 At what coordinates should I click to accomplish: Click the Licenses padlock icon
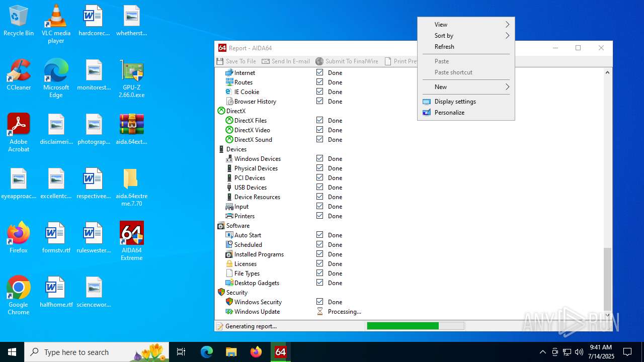point(229,264)
